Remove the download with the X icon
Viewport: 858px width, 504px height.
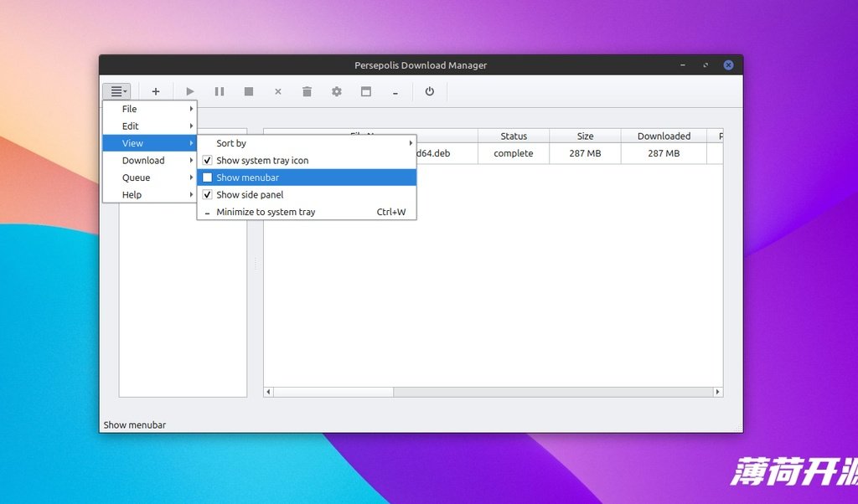pos(278,91)
